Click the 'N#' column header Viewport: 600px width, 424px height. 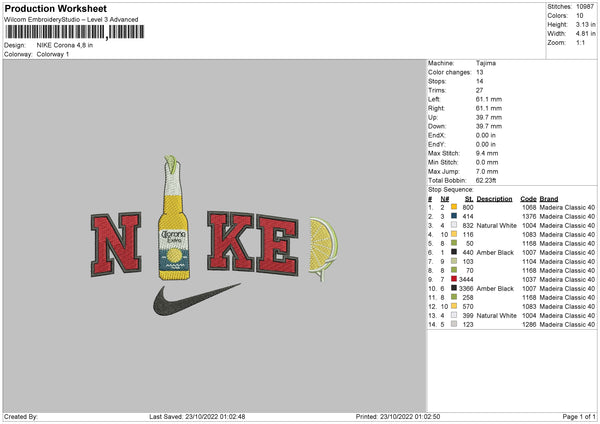click(445, 199)
